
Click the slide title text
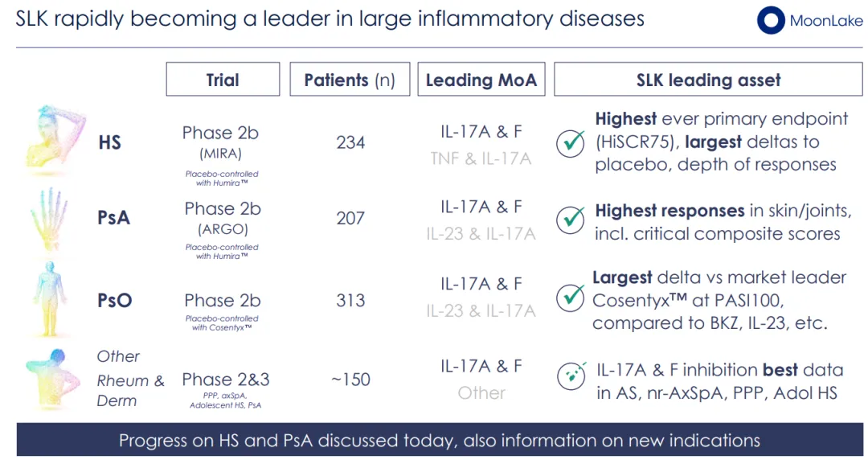[330, 19]
